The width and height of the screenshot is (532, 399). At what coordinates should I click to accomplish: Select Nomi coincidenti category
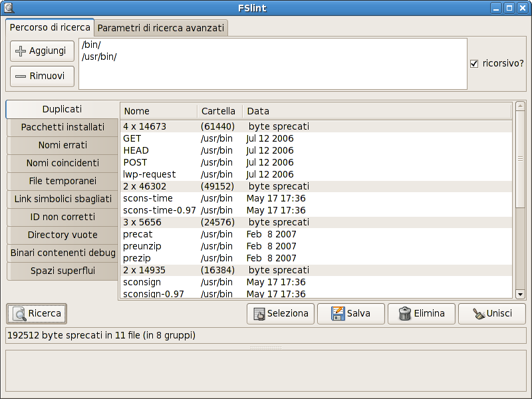tap(63, 163)
